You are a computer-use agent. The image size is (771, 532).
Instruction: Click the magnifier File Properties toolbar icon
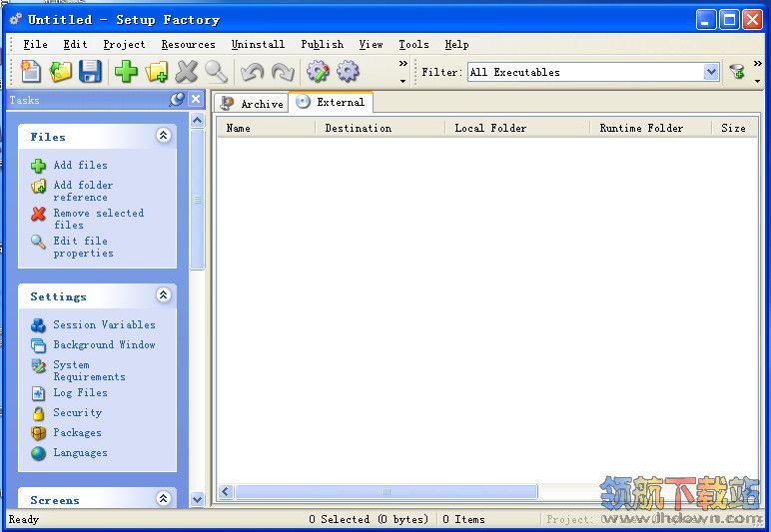click(216, 72)
